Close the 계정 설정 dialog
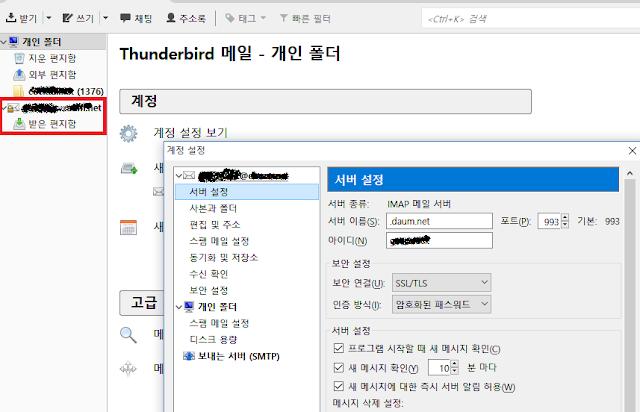 632,151
